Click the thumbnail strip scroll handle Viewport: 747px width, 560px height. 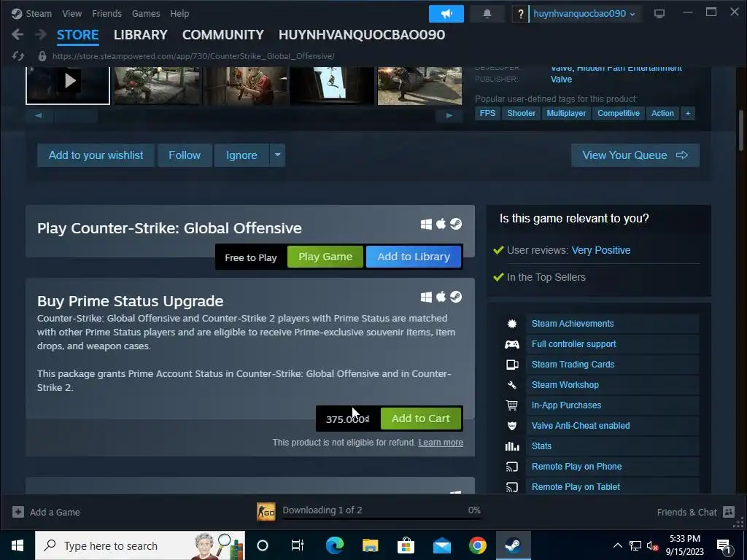[x=76, y=115]
